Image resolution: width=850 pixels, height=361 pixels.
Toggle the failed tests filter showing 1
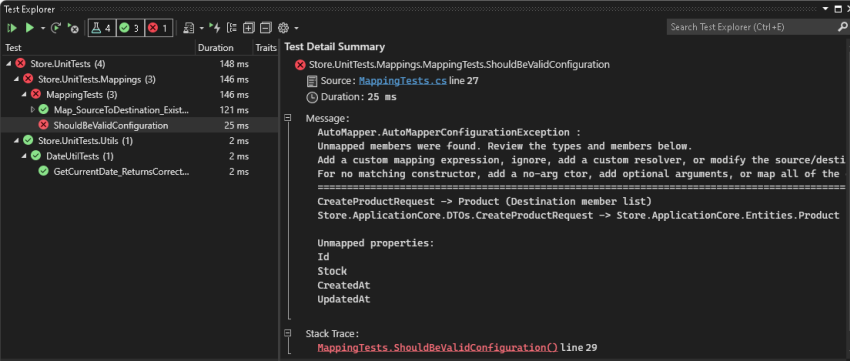(x=159, y=28)
